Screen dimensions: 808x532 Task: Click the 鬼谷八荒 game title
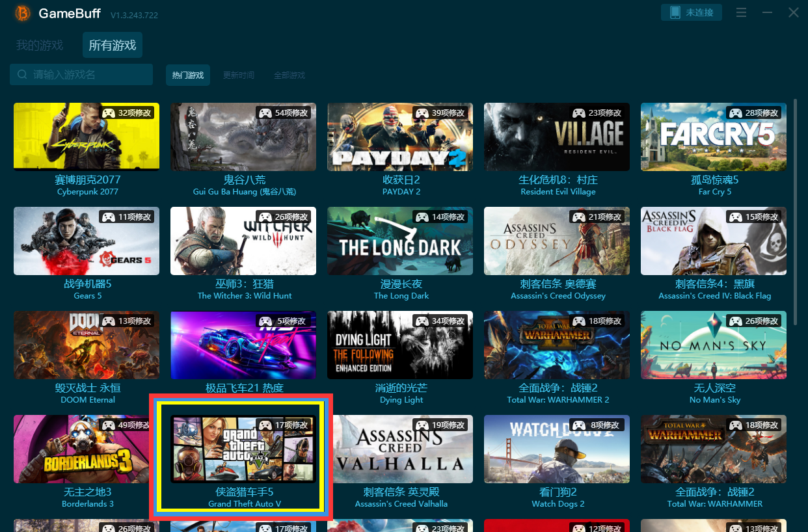pos(245,180)
